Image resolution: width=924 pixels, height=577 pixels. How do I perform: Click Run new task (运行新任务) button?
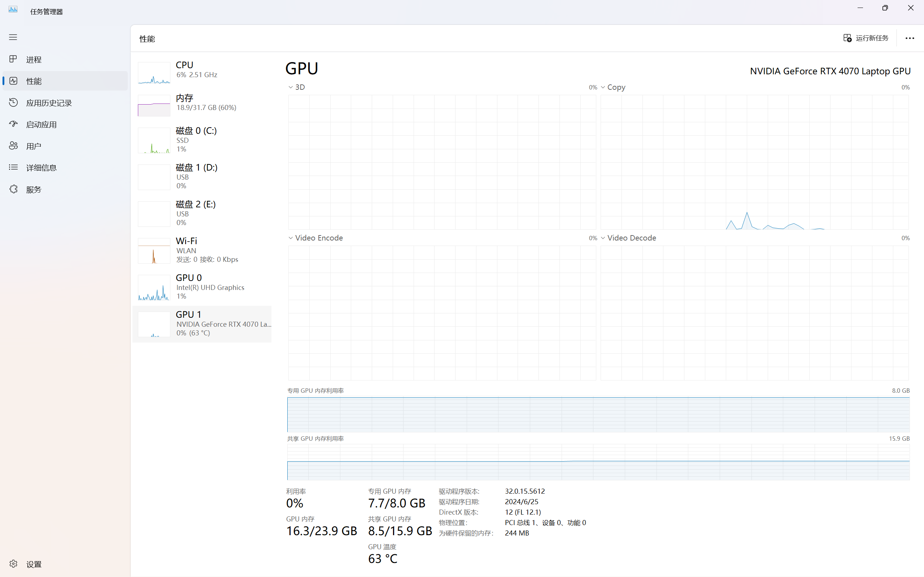(866, 38)
